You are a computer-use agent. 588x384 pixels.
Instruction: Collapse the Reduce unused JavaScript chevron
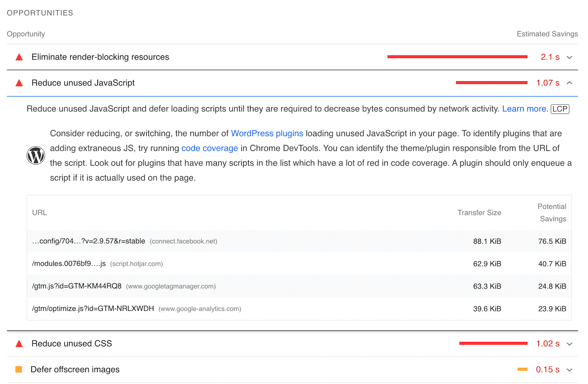tap(570, 83)
